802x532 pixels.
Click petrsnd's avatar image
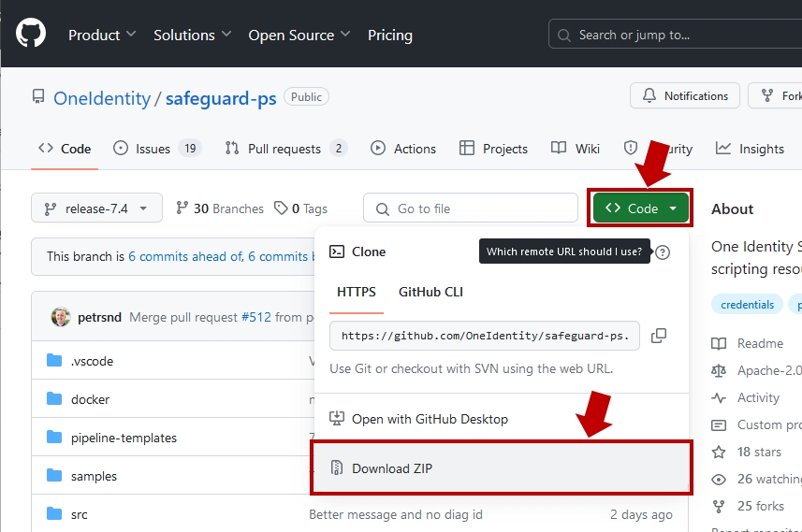click(60, 317)
